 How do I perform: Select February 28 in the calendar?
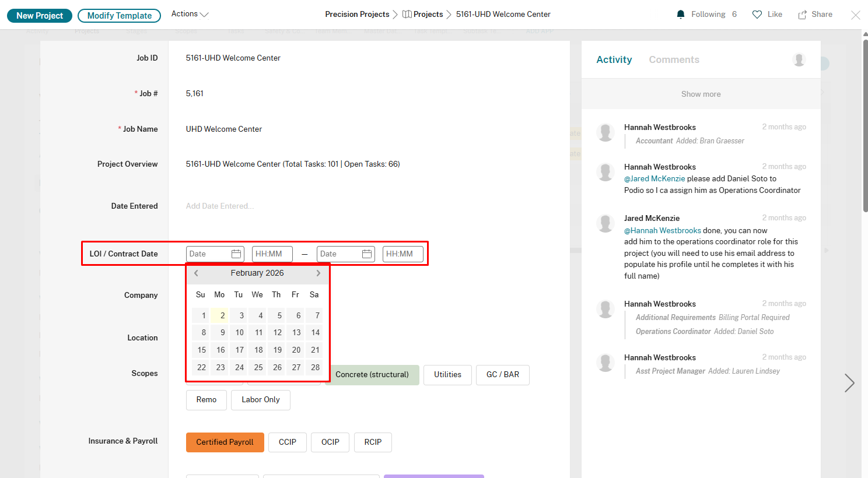[x=314, y=368]
